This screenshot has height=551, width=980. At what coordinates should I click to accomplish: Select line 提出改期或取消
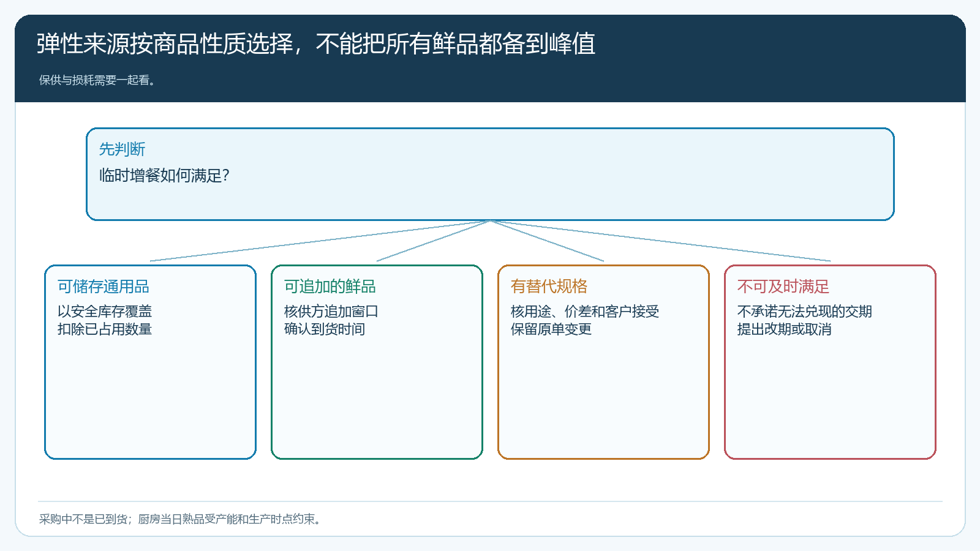785,329
